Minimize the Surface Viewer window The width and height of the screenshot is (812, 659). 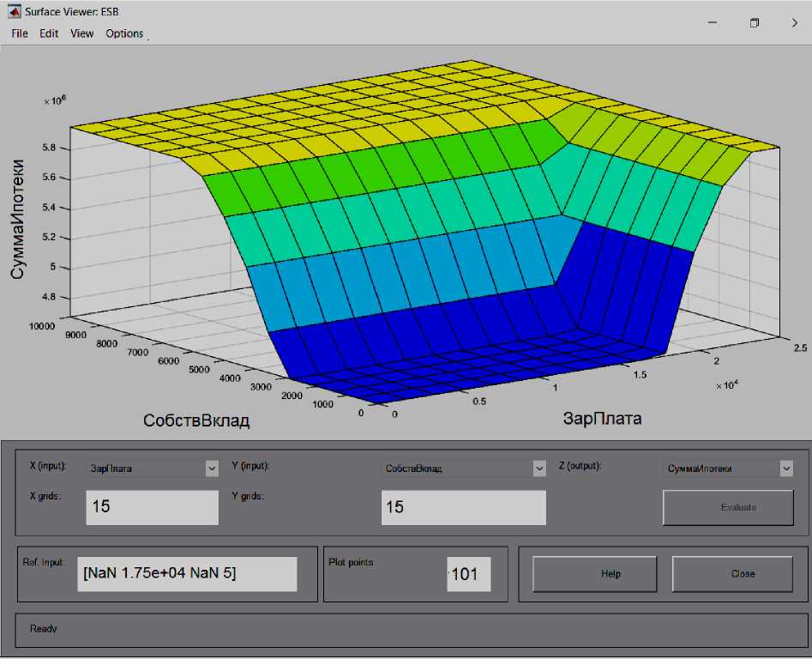714,22
